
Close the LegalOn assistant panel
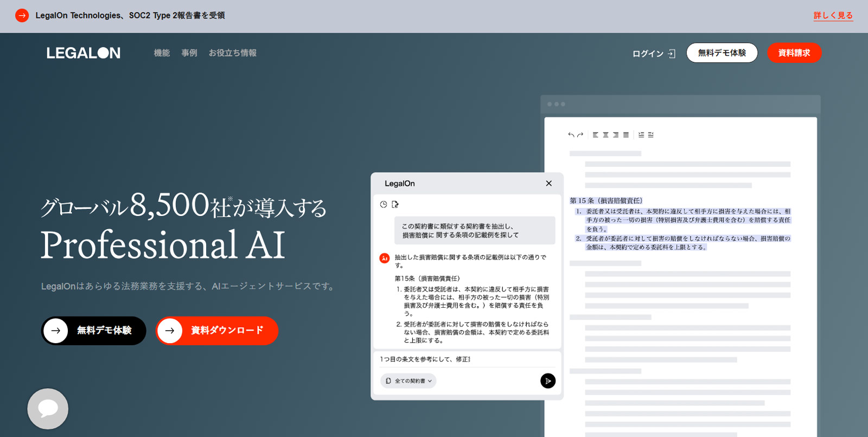tap(549, 183)
